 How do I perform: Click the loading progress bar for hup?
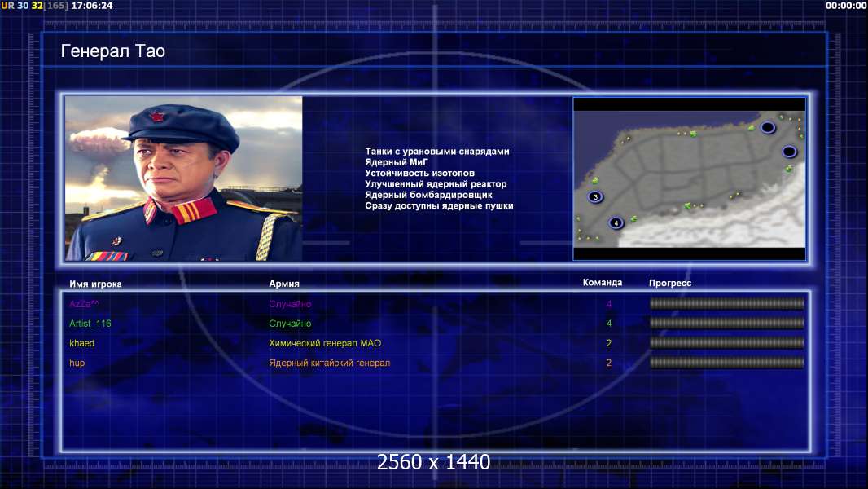point(727,363)
